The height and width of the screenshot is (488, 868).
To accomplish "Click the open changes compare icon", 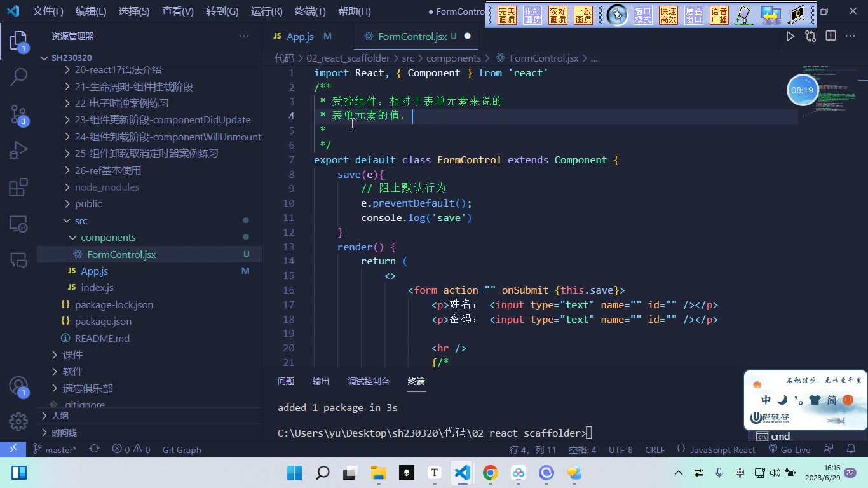I will (810, 36).
